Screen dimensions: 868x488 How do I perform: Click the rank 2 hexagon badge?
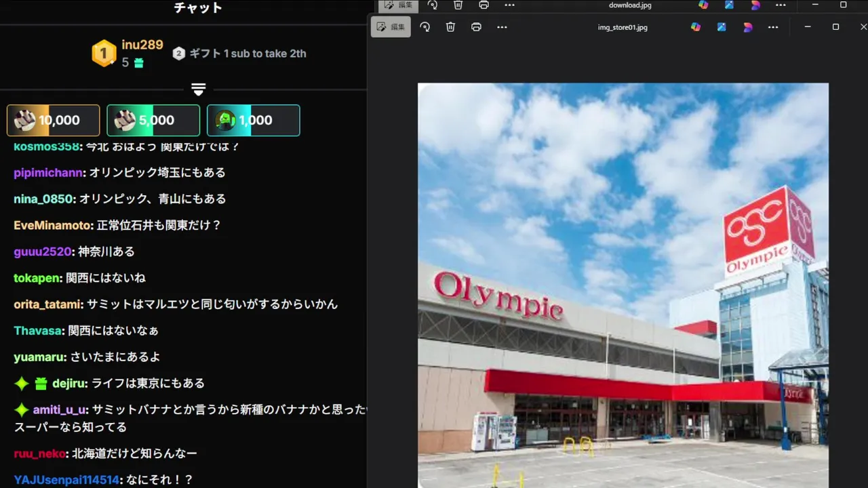[178, 54]
